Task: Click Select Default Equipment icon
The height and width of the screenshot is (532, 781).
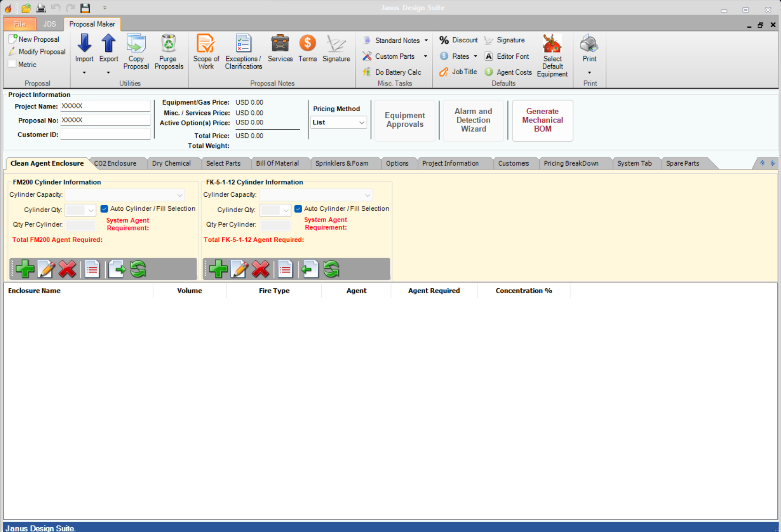Action: [552, 44]
